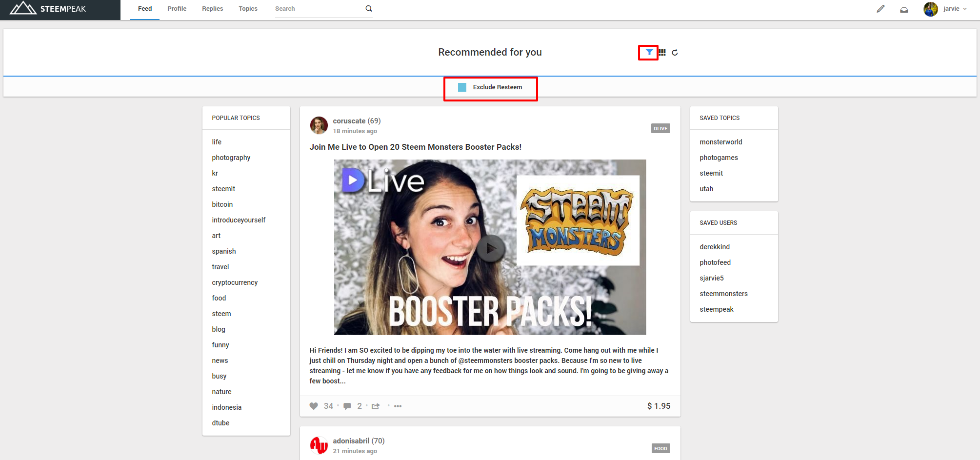Open post title Join Me Live
The height and width of the screenshot is (460, 980).
[416, 147]
